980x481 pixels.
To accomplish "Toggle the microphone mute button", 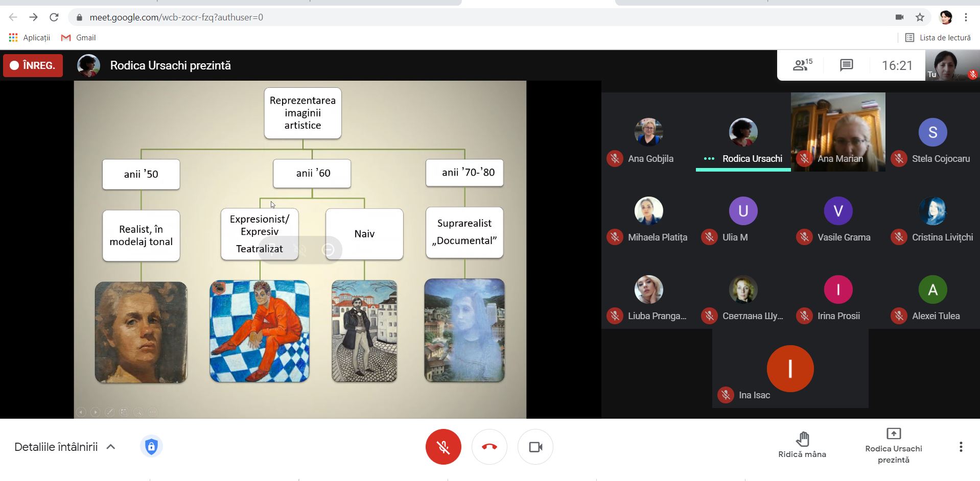I will (443, 447).
